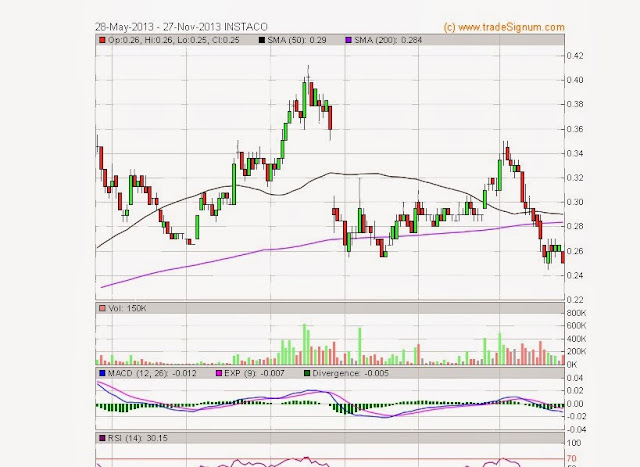640x467 pixels.
Task: Click the 0.32 price axis label
Action: tap(575, 178)
